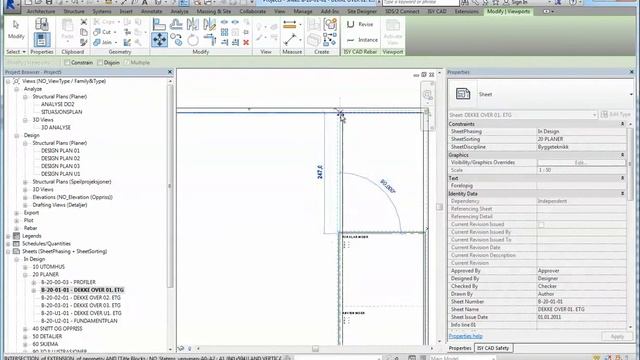This screenshot has width=640, height=360.
Task: Click the Sheet Name value DEKKE OVER 01. ETG
Action: coord(561,309)
